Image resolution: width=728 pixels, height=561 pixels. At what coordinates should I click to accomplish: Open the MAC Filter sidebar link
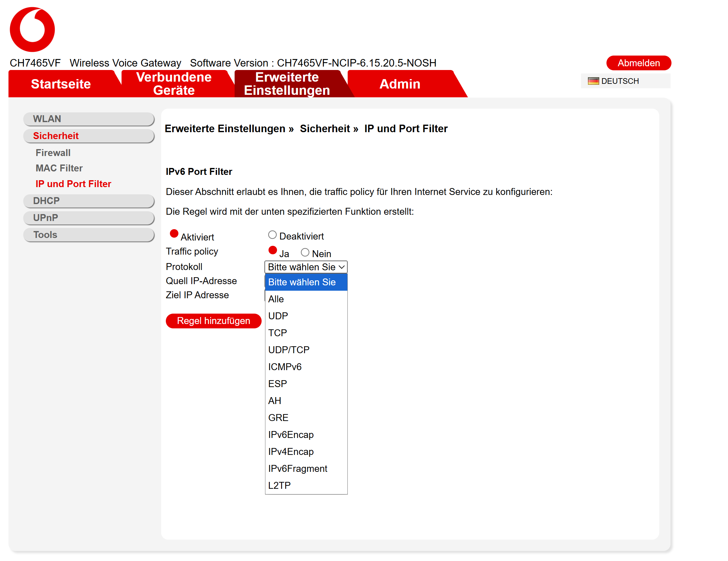59,168
